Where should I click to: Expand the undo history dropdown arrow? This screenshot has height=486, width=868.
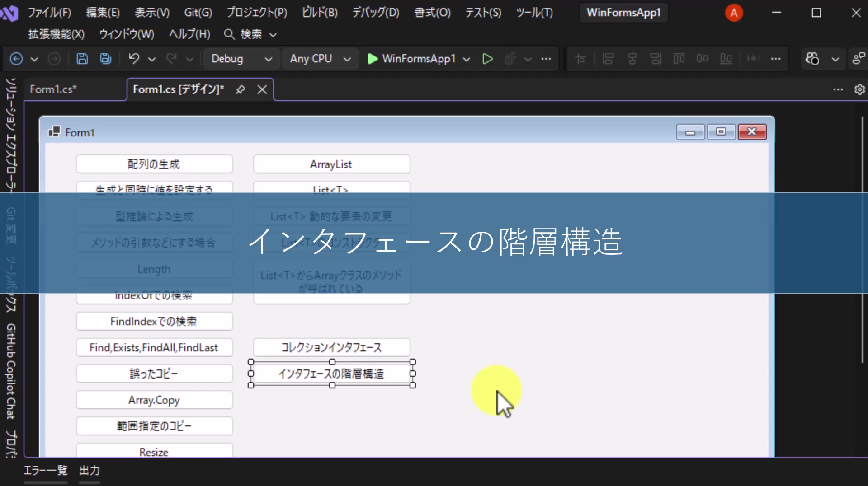point(152,59)
